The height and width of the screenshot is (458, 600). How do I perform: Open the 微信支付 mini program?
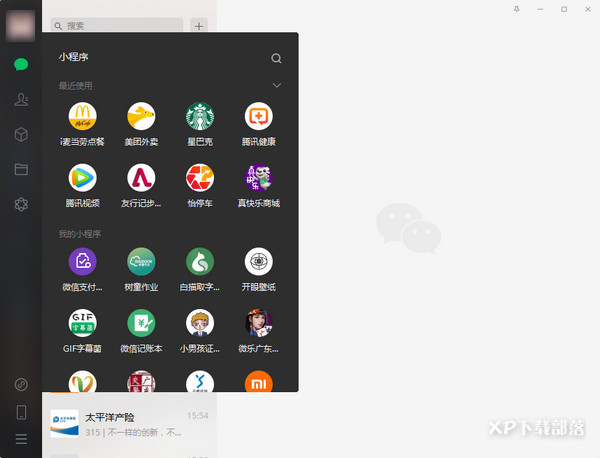tap(82, 270)
